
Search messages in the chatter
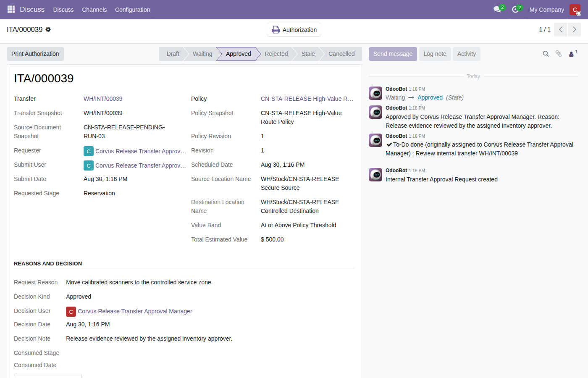pos(546,54)
